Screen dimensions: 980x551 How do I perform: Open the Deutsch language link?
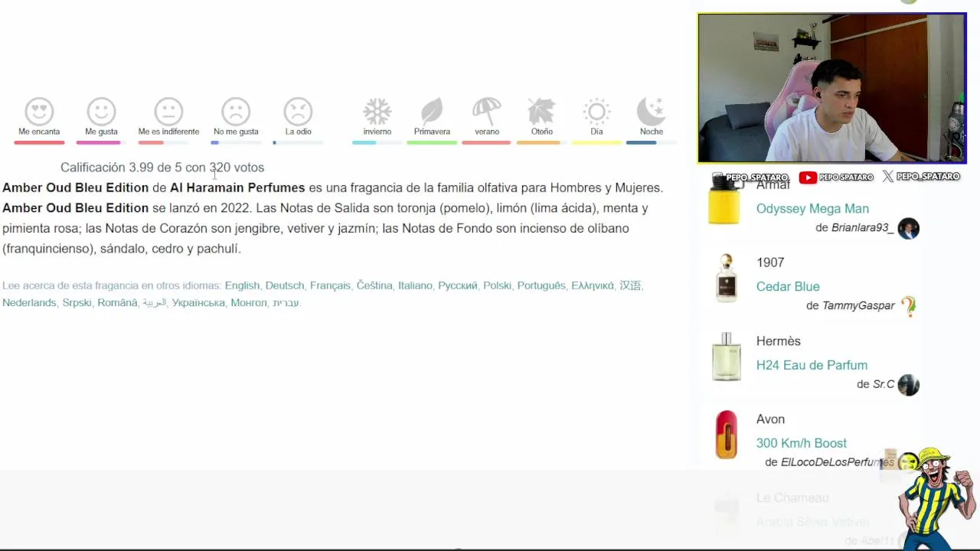285,285
